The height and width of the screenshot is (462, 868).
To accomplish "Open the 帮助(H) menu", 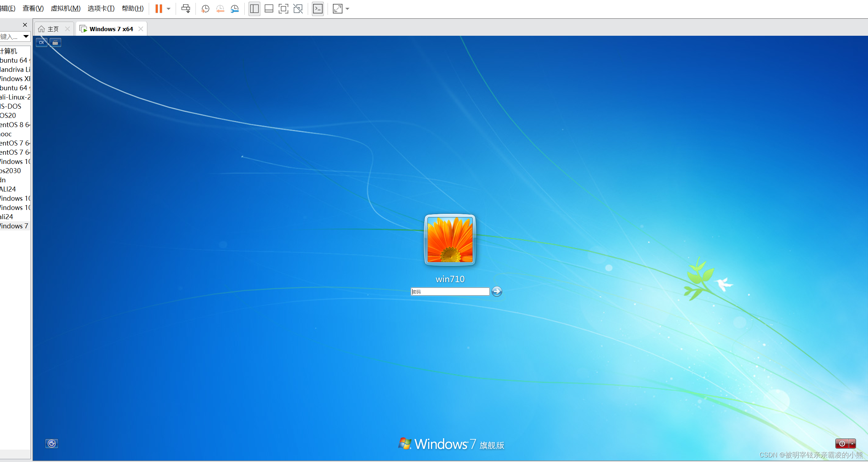I will (x=132, y=8).
